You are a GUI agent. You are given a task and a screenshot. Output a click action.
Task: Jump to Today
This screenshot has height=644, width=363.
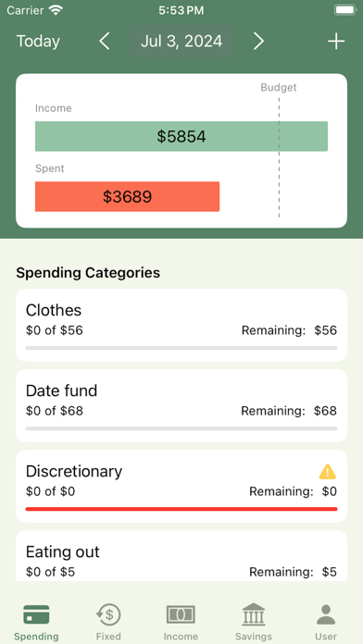38,42
